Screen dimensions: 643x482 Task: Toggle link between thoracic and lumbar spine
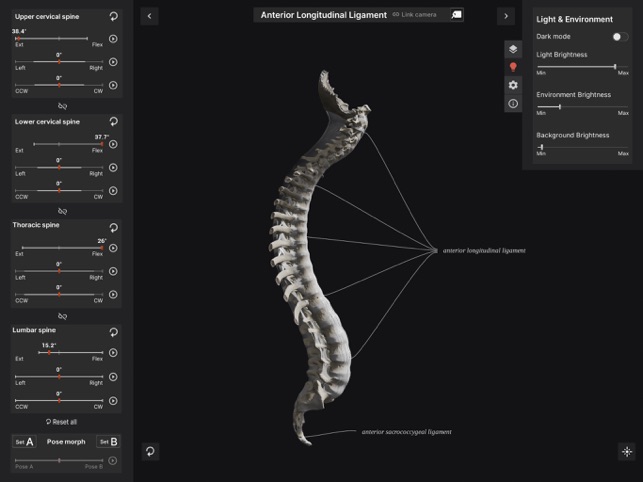click(x=62, y=315)
